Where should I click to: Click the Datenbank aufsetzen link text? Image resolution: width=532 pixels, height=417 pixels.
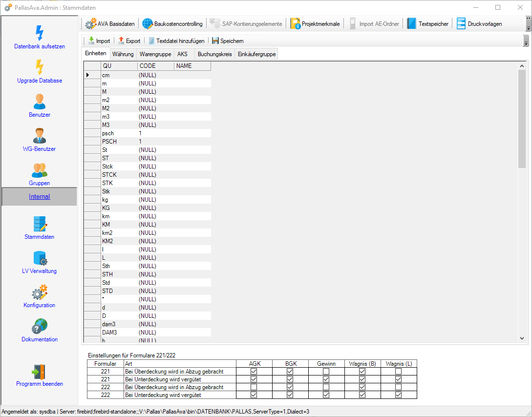(x=40, y=46)
